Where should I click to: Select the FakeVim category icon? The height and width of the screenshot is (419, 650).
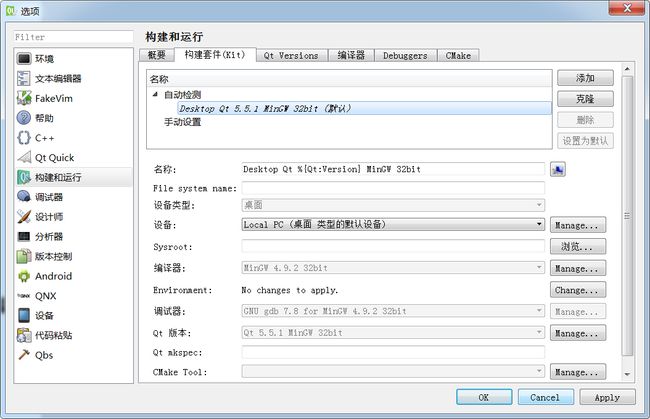[24, 98]
